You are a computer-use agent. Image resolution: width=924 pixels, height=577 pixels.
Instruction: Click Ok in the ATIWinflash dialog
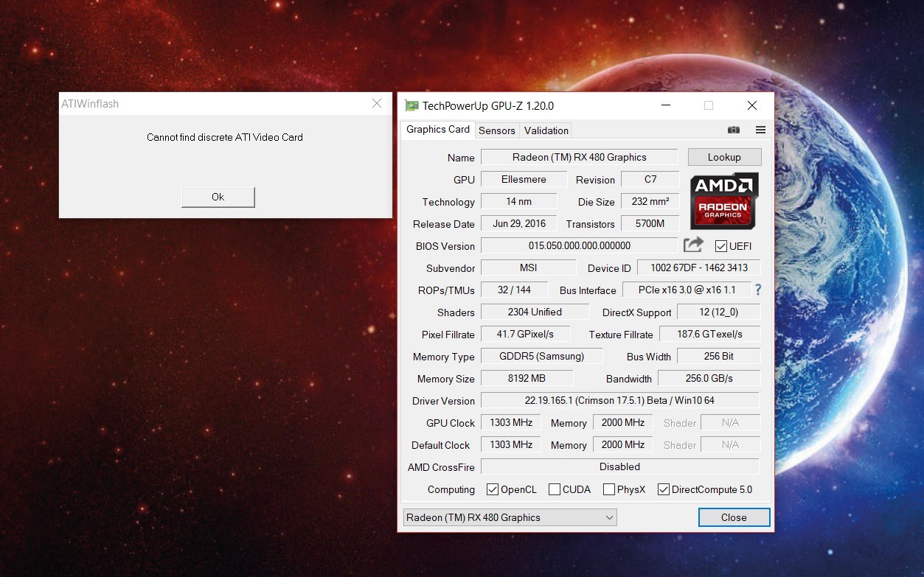pos(218,197)
